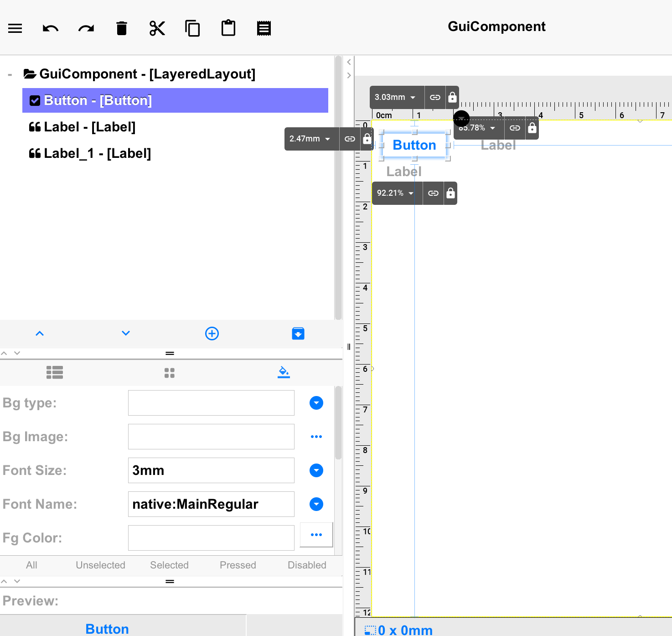
Task: Click the lock icon next to 2.47mm
Action: click(x=367, y=139)
